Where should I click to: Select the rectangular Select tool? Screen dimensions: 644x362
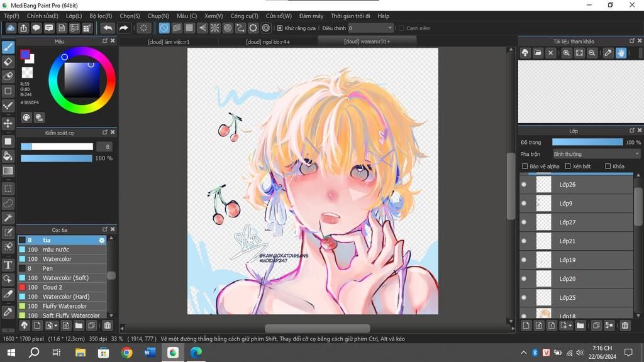(8, 189)
